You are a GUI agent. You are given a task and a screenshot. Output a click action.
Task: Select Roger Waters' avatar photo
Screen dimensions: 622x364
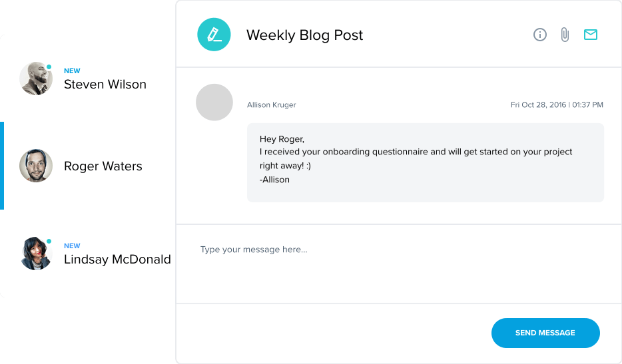point(36,166)
